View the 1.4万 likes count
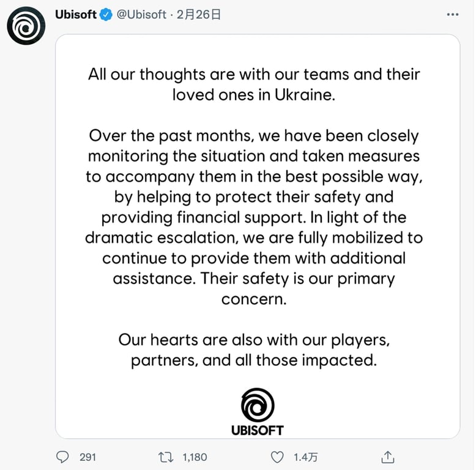Image resolution: width=476 pixels, height=470 pixels. (x=306, y=457)
